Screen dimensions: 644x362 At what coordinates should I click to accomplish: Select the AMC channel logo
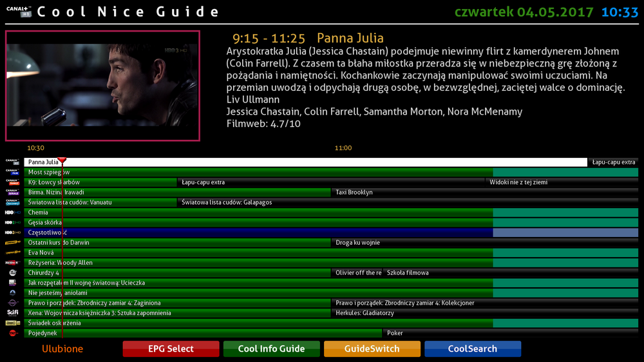12,323
